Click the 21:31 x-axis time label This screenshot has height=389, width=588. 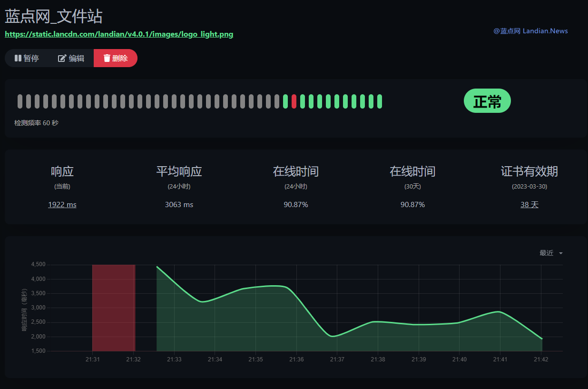point(92,359)
